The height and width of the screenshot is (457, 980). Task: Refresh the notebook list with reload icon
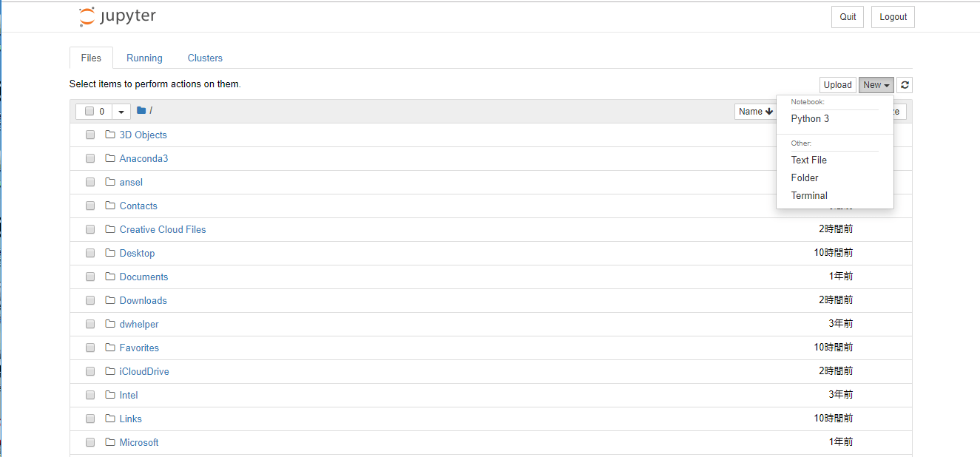(x=905, y=85)
